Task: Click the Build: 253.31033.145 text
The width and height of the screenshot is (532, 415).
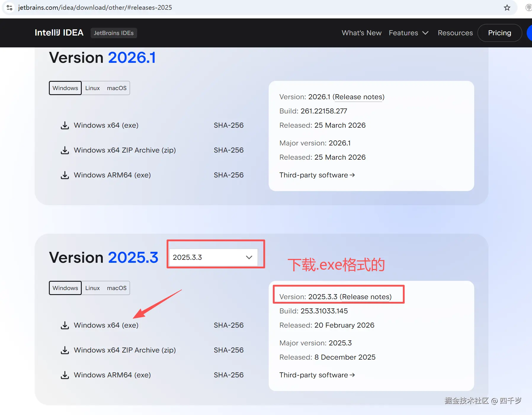Action: click(313, 311)
